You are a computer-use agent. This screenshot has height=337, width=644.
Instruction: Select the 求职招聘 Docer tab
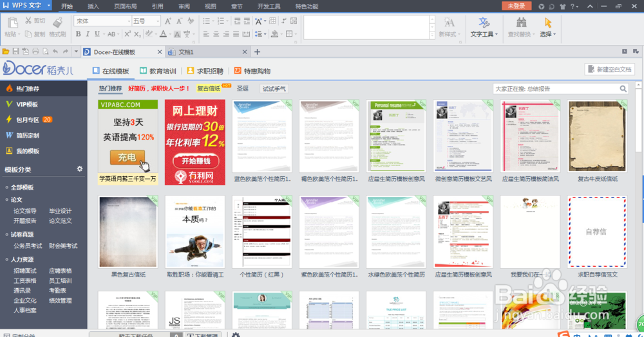[x=205, y=71]
